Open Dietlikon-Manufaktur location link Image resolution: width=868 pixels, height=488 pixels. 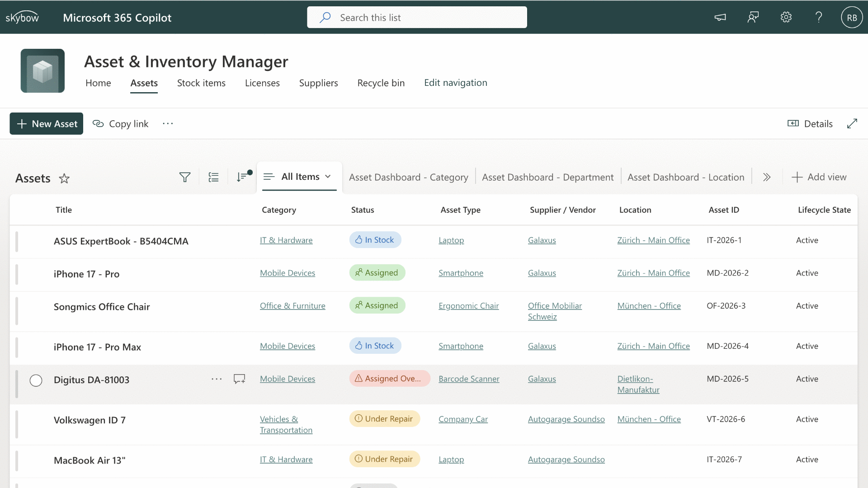coord(638,384)
